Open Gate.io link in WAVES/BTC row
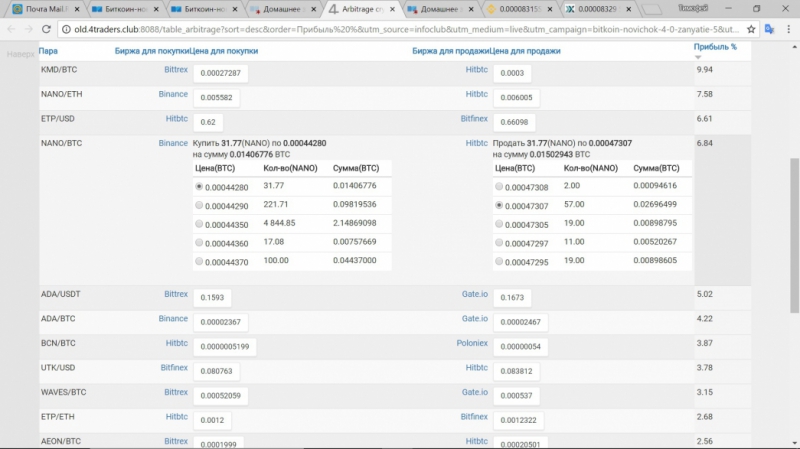The width and height of the screenshot is (800, 449). (474, 392)
